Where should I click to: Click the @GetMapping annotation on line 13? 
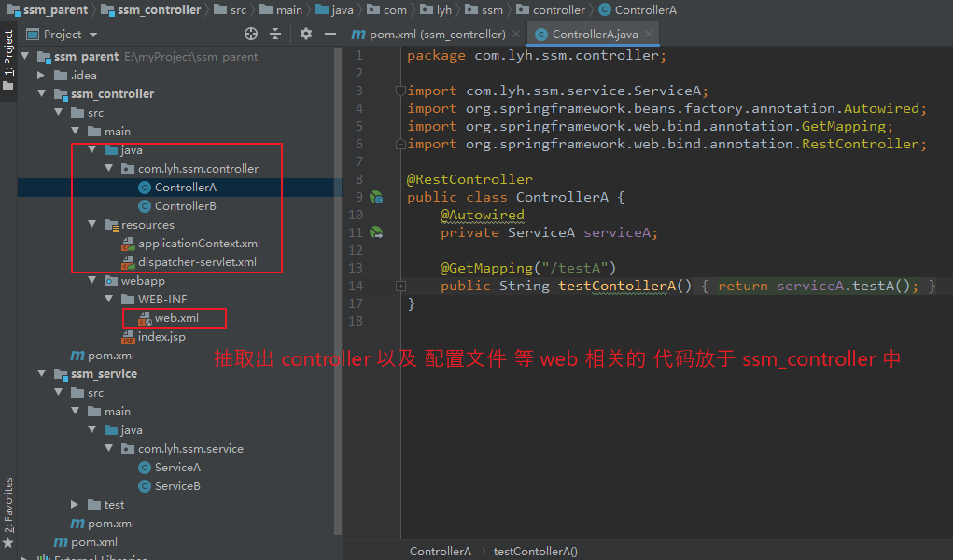coord(486,268)
